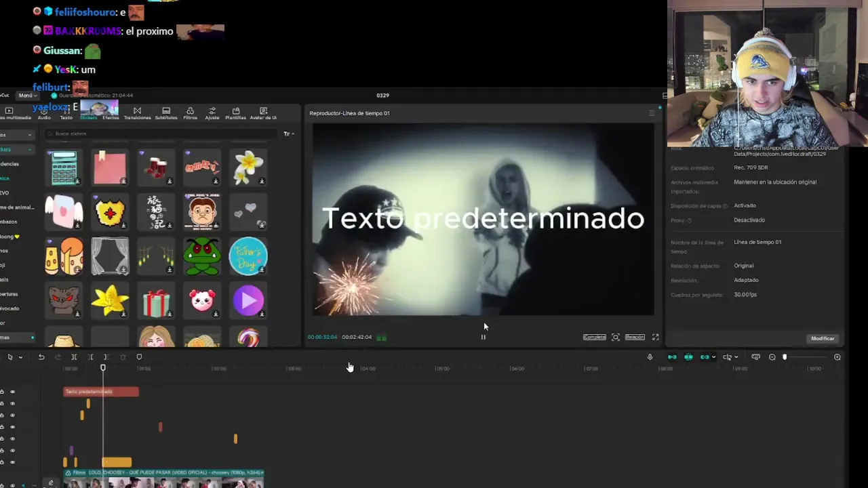868x488 pixels.
Task: Select the pink sticky note sticker
Action: point(110,167)
